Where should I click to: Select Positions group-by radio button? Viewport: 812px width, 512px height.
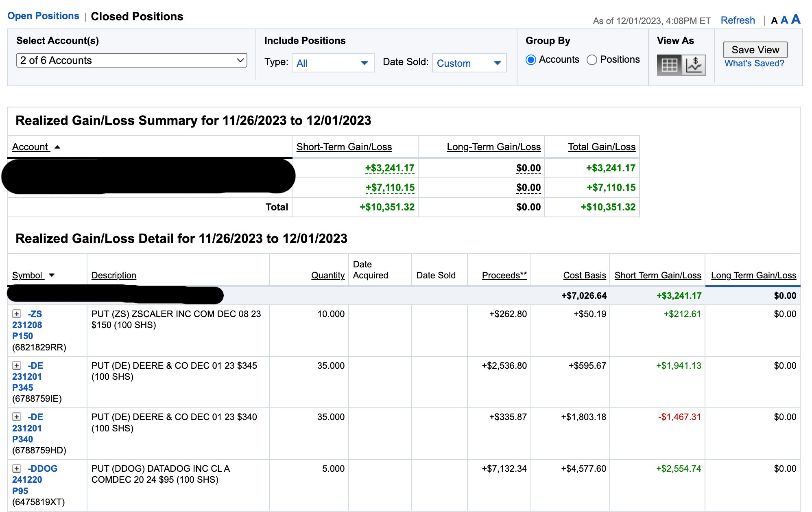coord(592,60)
